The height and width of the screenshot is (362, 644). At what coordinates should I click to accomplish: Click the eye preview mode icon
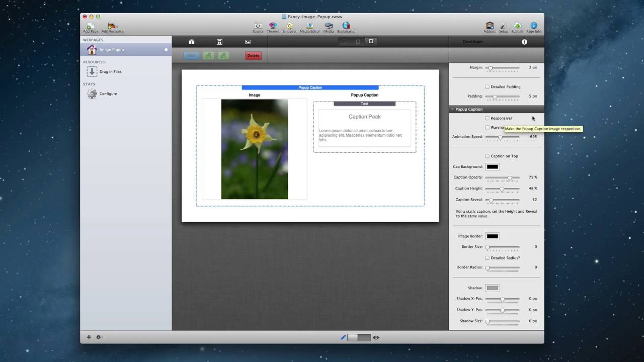[376, 337]
